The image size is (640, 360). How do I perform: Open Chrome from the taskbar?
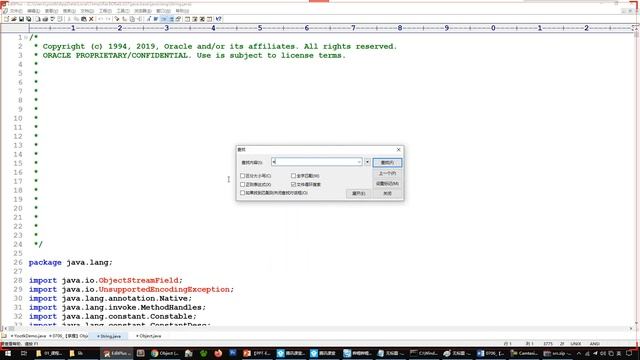(x=164, y=353)
